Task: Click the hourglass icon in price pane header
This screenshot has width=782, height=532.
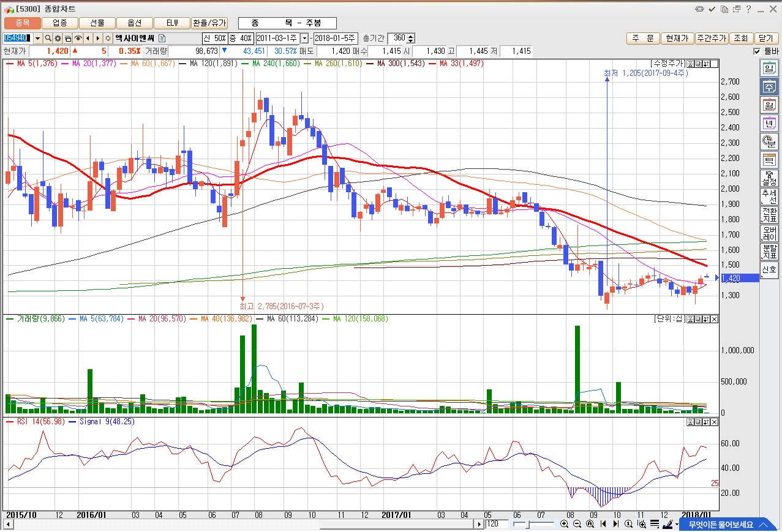Action: pyautogui.click(x=690, y=64)
